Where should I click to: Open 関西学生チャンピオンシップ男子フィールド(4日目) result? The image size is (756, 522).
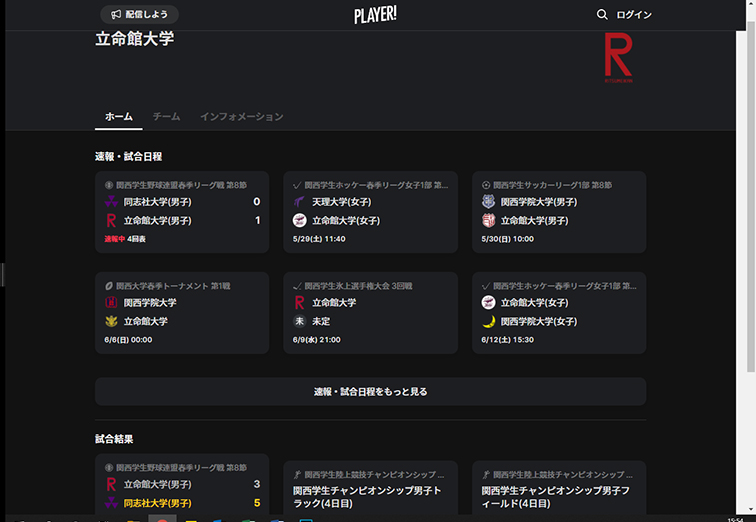point(559,488)
